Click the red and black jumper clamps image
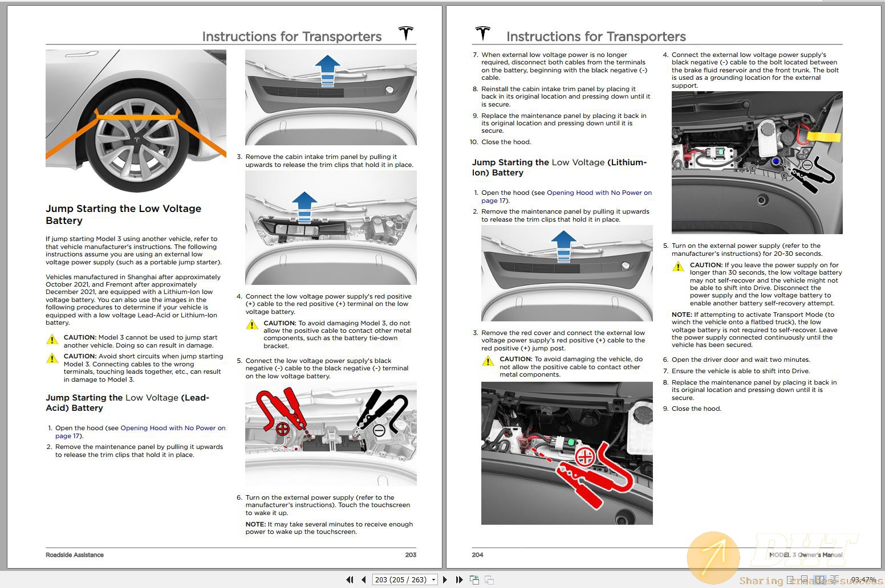 [331, 434]
